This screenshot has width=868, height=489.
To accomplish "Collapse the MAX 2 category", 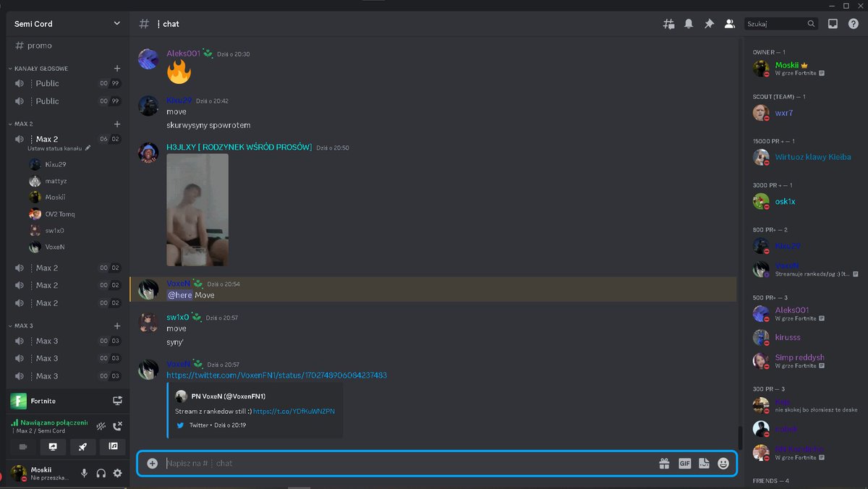I will 24,124.
